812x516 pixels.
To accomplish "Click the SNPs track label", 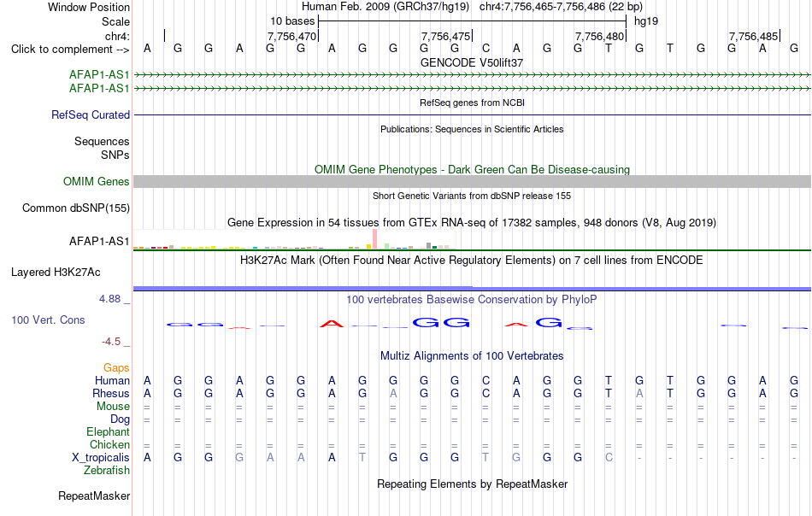I will tap(115, 155).
